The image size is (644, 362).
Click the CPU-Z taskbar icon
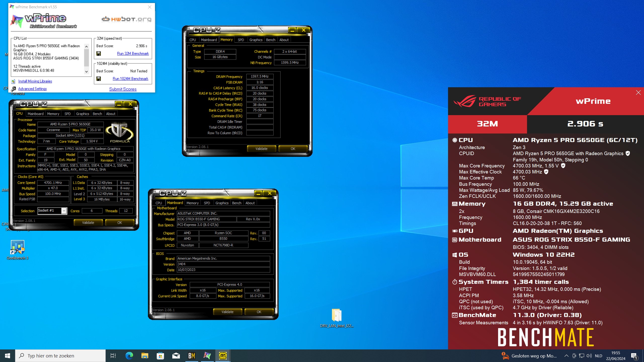(x=223, y=356)
